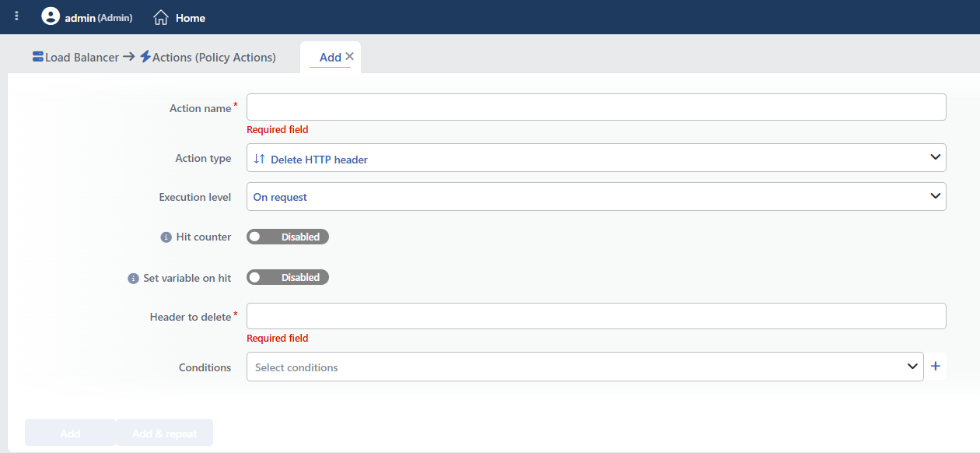980x453 pixels.
Task: Click the Hit counter info icon
Action: 166,237
